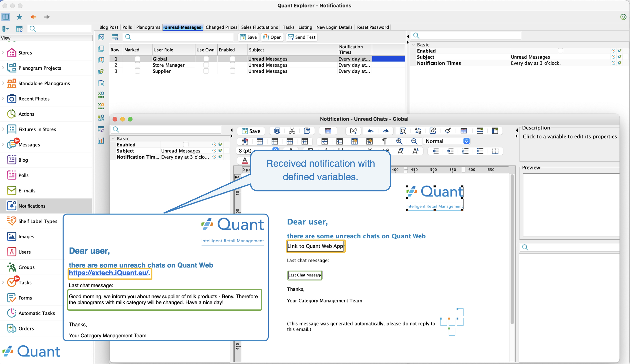Expand the Fixtures in Stores item
This screenshot has height=364, width=630.
coord(3,129)
